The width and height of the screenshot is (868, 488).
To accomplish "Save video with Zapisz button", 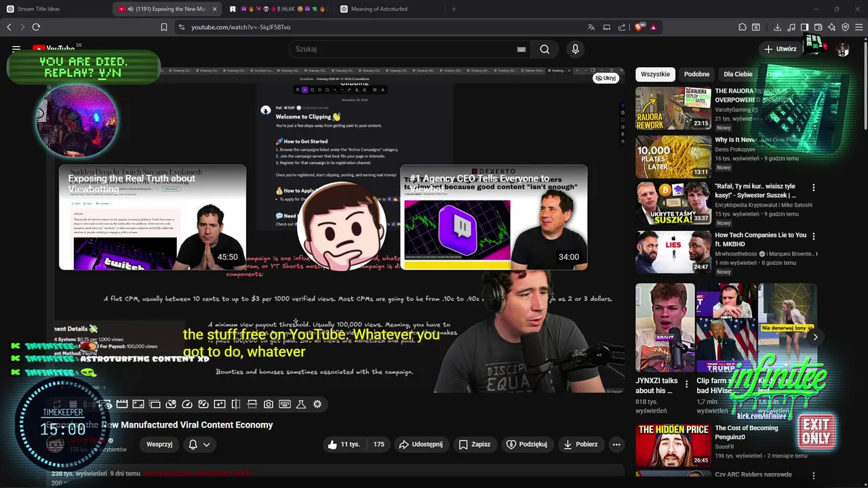I will 474,445.
